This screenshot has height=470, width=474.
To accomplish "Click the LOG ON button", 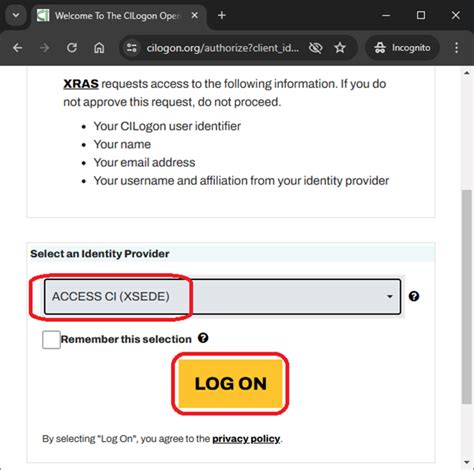I will pos(230,383).
